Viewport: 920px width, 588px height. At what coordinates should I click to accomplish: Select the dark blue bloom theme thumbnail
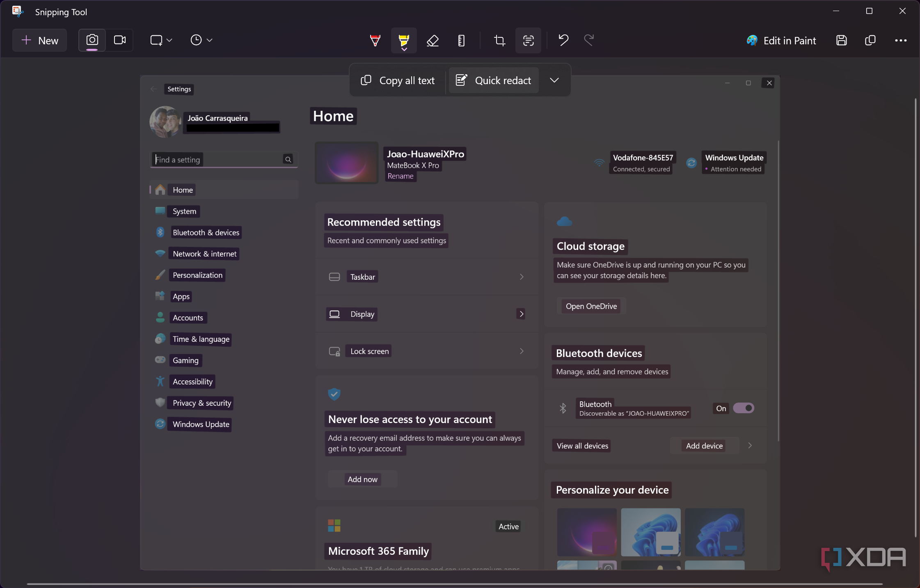pyautogui.click(x=715, y=532)
